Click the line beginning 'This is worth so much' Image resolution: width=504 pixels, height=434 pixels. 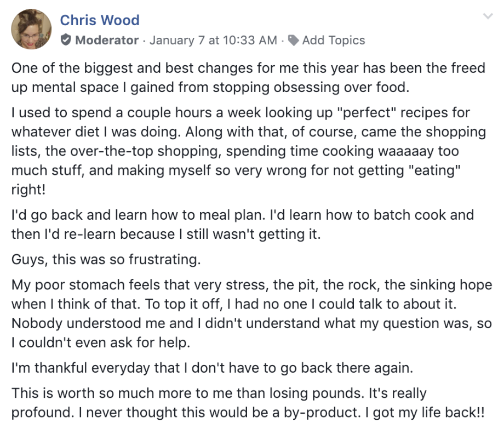point(219,393)
